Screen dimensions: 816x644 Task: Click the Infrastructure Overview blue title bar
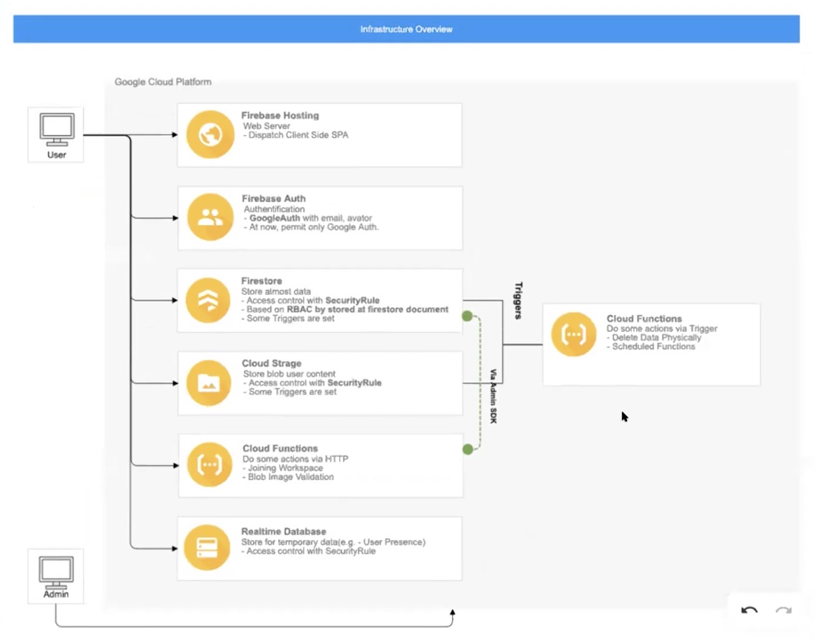pyautogui.click(x=406, y=29)
